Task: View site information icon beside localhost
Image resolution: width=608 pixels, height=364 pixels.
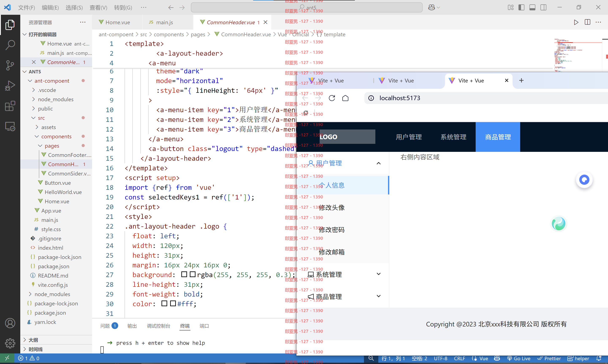Action: (371, 98)
